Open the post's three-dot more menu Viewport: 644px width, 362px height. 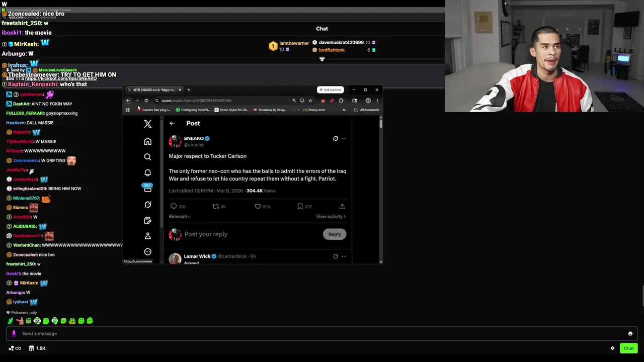point(344,138)
